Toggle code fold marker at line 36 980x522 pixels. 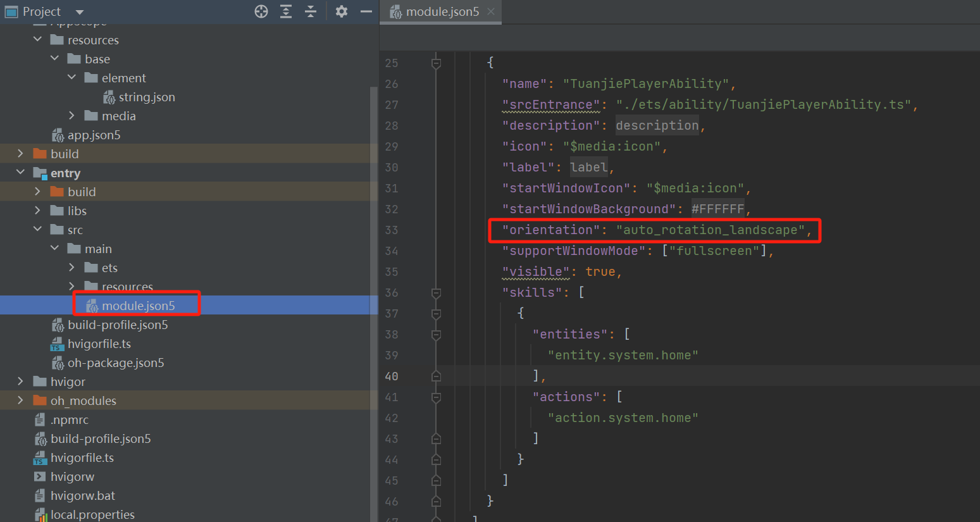tap(436, 293)
